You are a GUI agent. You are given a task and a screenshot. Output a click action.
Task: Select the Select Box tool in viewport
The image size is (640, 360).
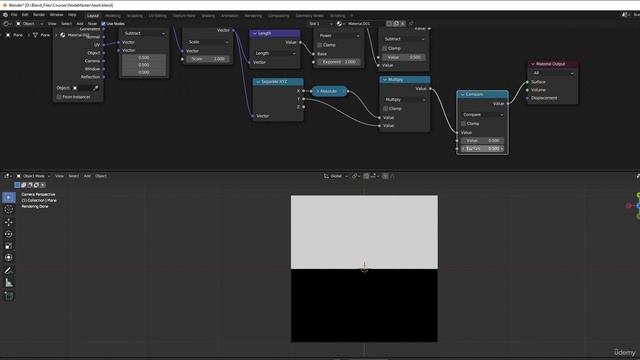point(9,198)
